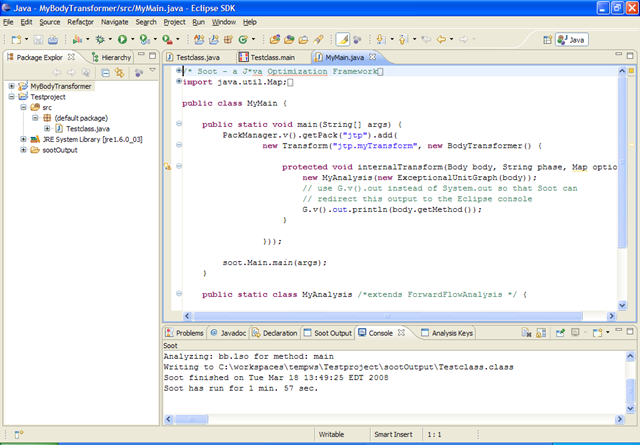Toggle Scroll Lock in Console toolbar

pos(541,333)
